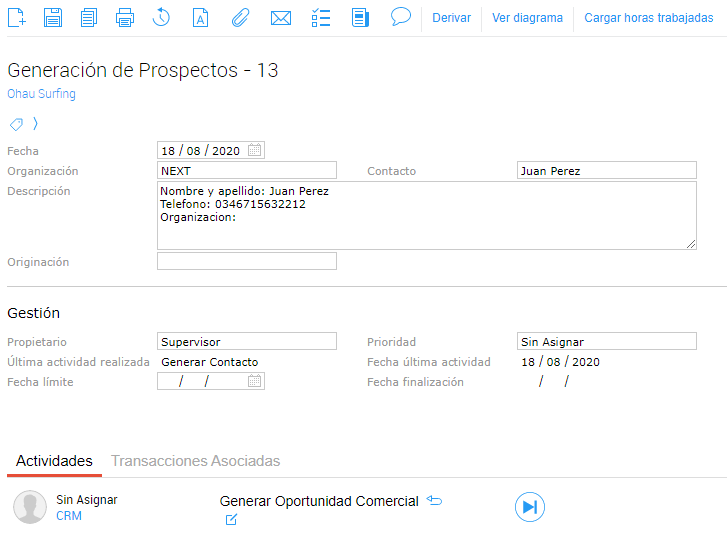Open the Fecha calendar picker
Screen dimensions: 727x549
coord(255,151)
